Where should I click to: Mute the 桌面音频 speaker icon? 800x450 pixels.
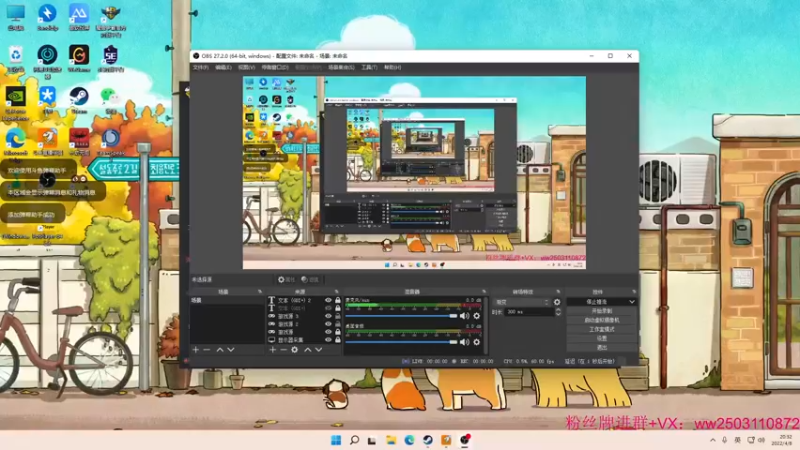point(464,342)
